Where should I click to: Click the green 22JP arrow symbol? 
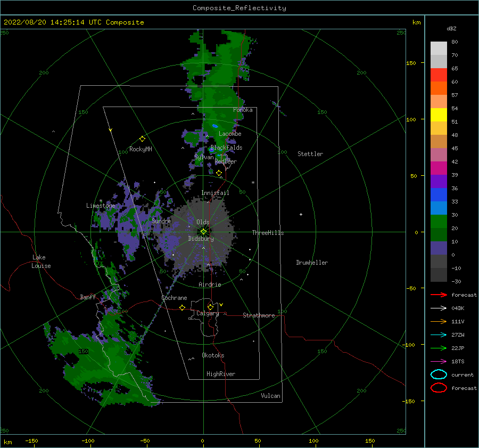439,348
